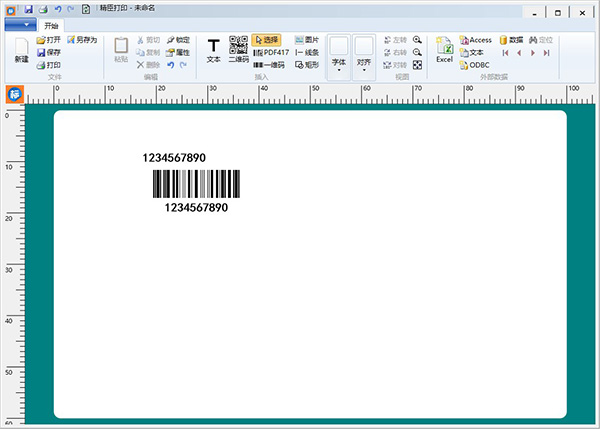
Task: Click the fit-to-window view icon
Action: pos(417,65)
